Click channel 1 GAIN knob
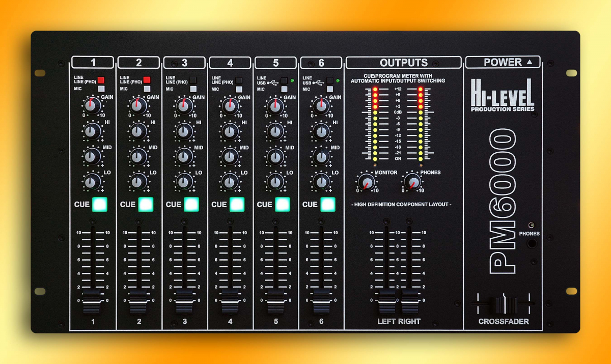This screenshot has width=611, height=364. (x=92, y=105)
